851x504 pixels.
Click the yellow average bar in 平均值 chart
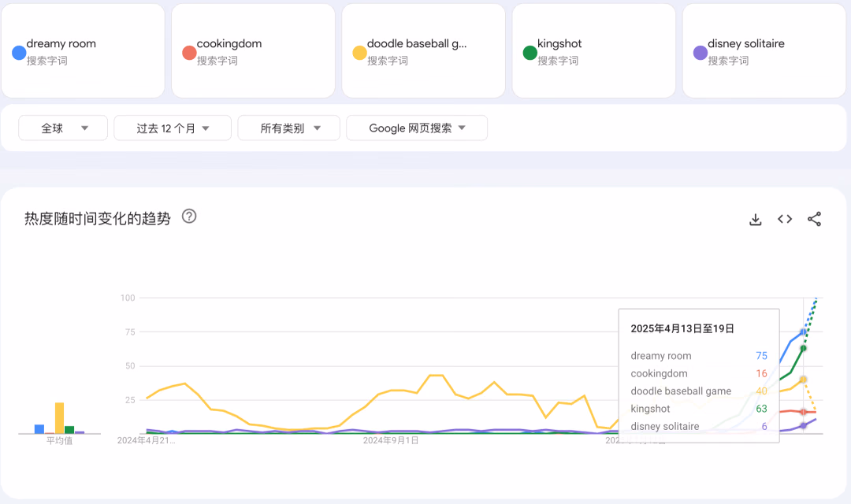59,418
